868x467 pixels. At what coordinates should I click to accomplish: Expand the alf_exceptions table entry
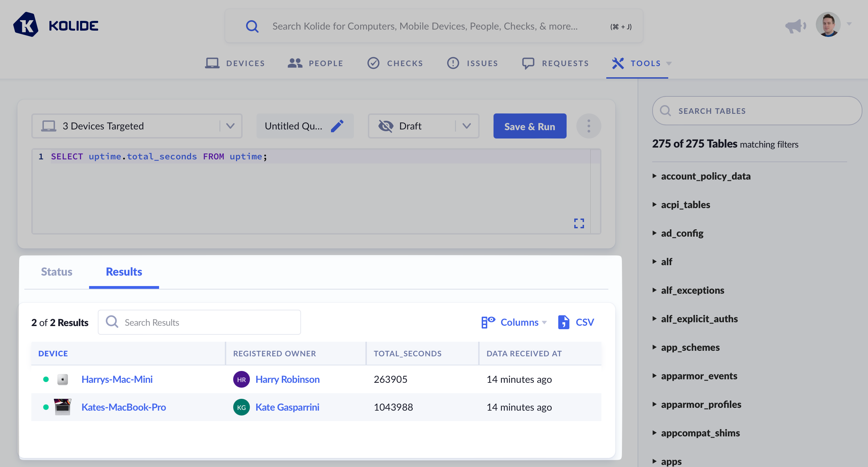(692, 290)
